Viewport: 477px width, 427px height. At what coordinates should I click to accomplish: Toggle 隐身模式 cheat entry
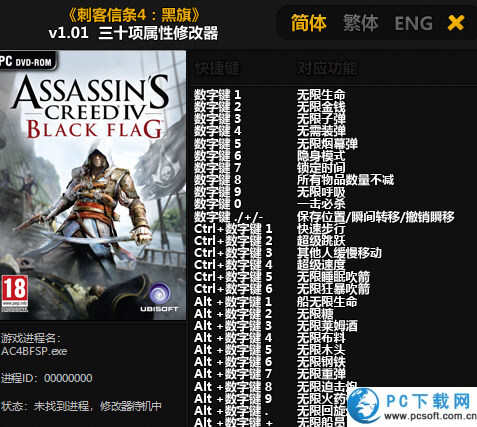(321, 156)
